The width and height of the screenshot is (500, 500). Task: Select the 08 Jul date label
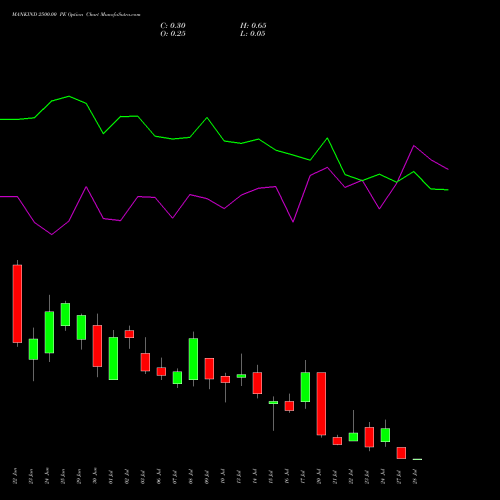tap(191, 476)
